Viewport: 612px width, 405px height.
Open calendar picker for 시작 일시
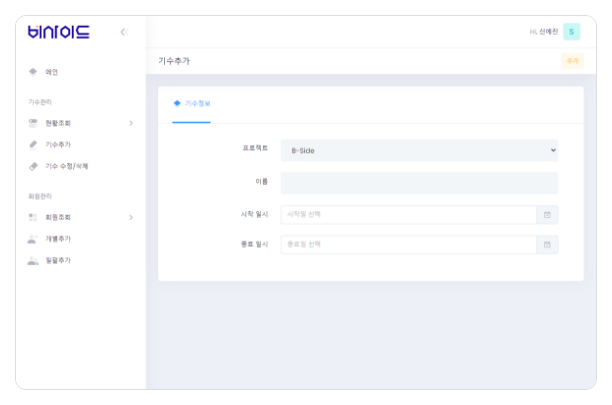[x=547, y=214]
